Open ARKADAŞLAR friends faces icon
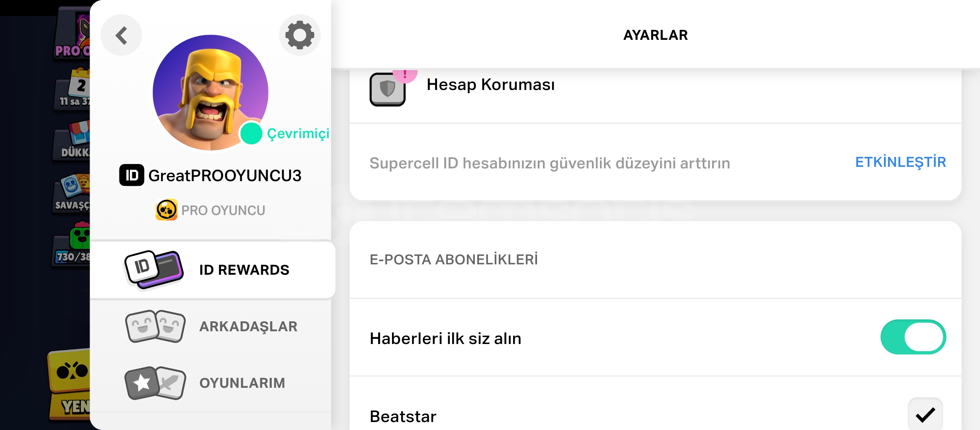 click(x=155, y=326)
